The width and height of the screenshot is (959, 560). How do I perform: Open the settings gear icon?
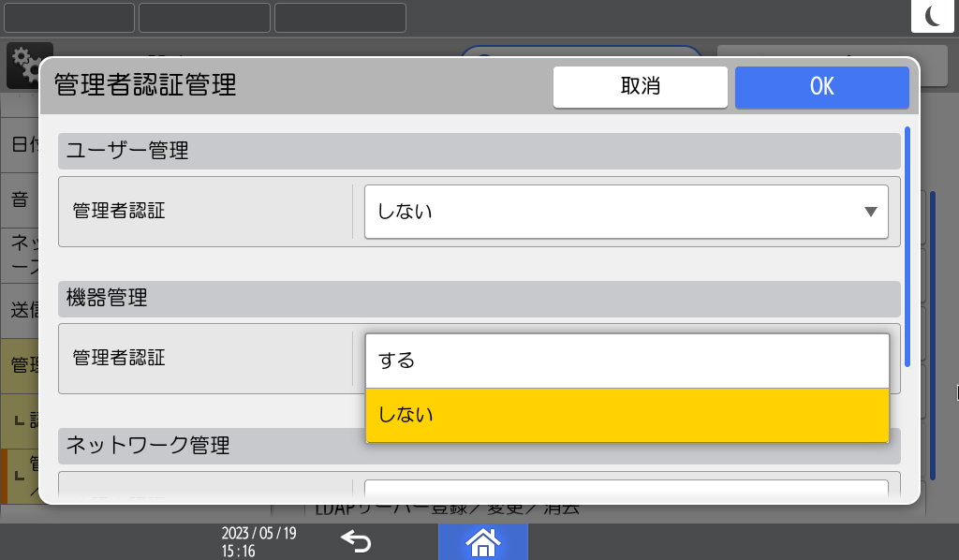pos(29,65)
